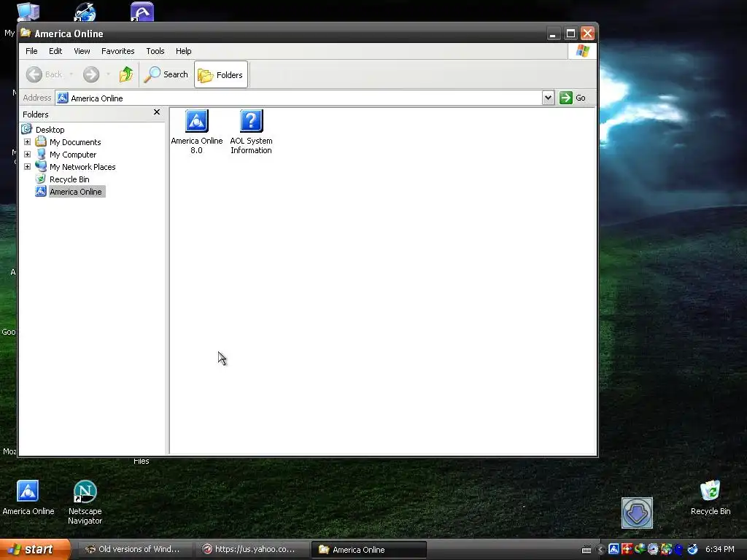Open the Tools menu
747x560 pixels.
[x=155, y=51]
